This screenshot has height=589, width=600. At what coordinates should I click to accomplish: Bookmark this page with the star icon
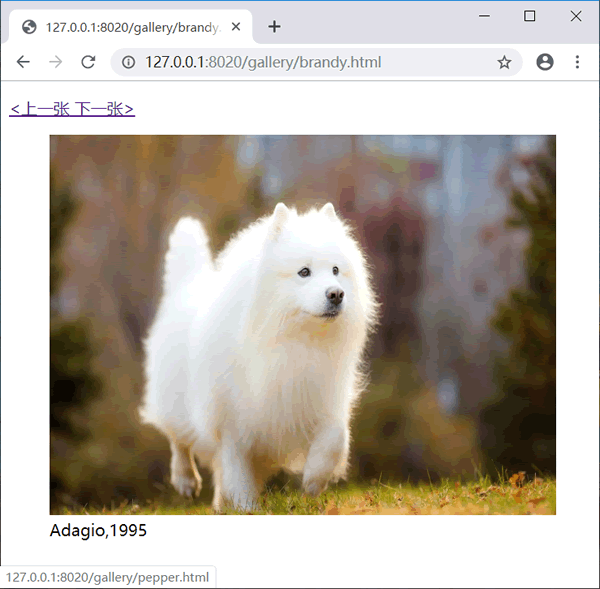504,62
